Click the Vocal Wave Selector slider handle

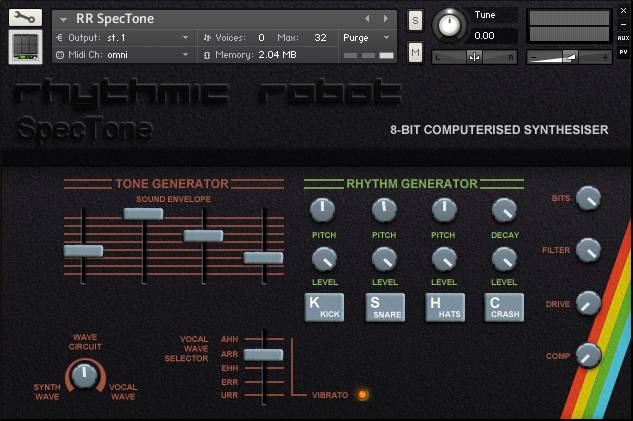pyautogui.click(x=263, y=354)
